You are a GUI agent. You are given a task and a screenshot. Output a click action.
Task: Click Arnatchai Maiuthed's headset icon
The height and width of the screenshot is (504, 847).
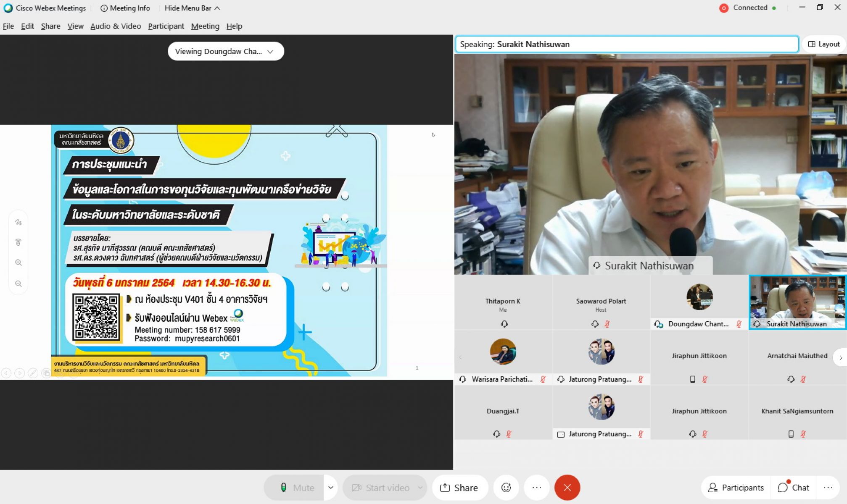tap(791, 379)
